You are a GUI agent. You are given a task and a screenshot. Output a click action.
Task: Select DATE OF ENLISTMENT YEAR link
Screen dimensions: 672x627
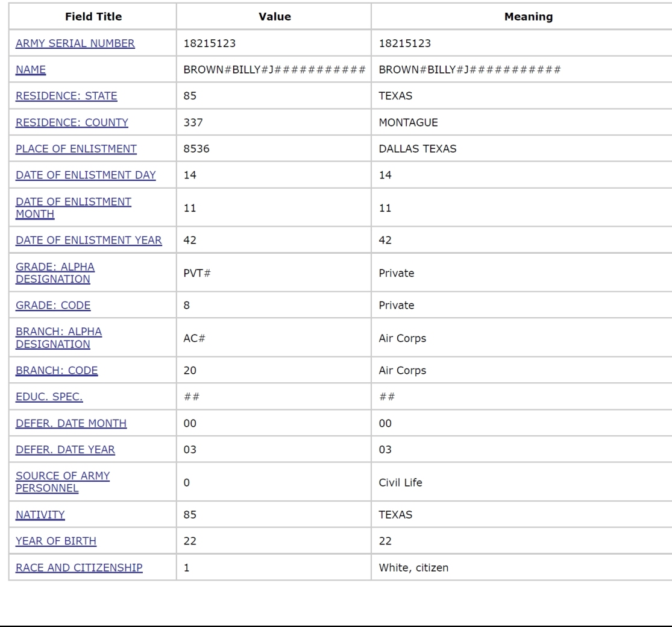click(x=89, y=240)
